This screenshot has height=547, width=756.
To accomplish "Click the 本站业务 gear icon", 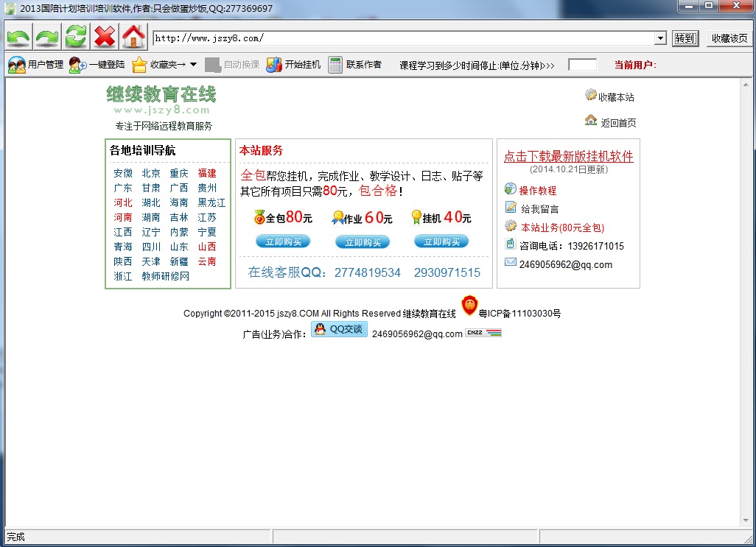I will coord(510,225).
